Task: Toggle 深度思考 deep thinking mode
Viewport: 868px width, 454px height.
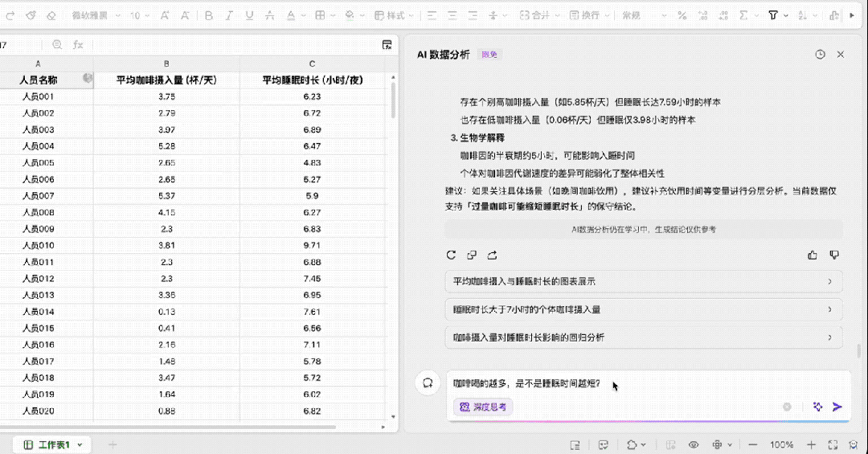Action: [483, 407]
